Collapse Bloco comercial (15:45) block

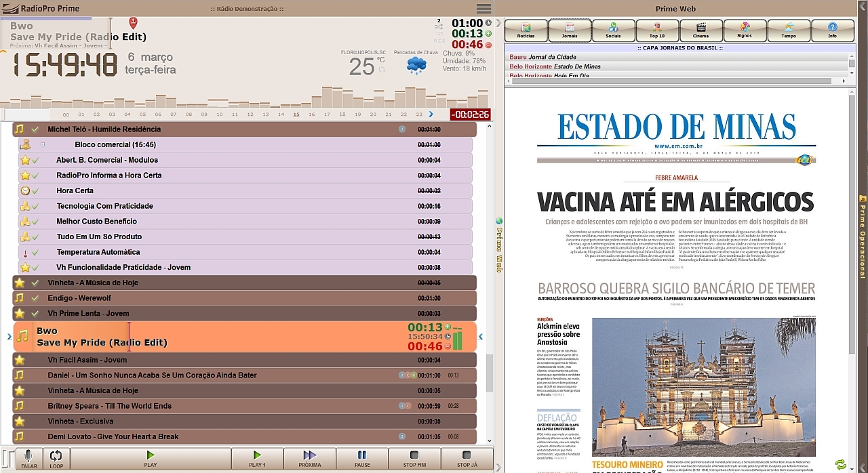pos(42,144)
